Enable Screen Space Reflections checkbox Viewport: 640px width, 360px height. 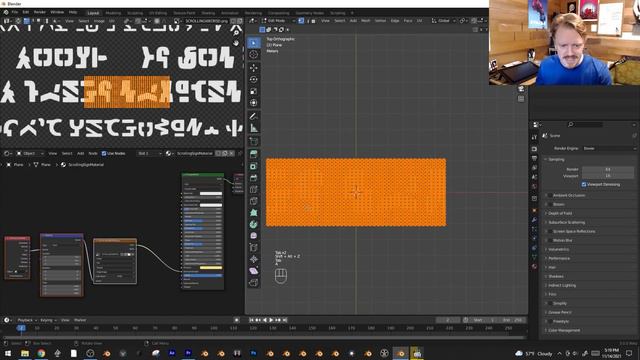pos(550,231)
